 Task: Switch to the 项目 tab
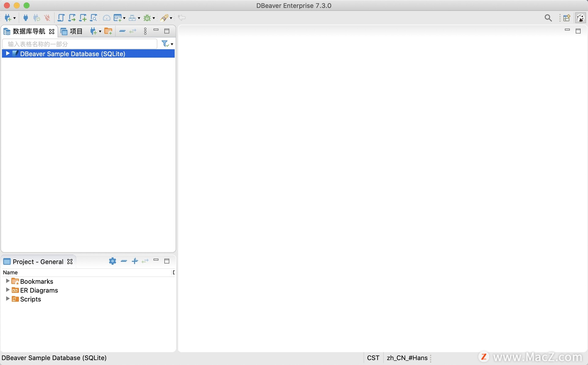coord(72,31)
